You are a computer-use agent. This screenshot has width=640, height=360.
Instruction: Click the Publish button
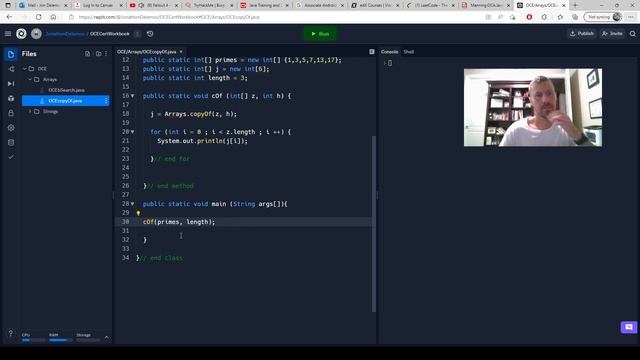coord(582,34)
